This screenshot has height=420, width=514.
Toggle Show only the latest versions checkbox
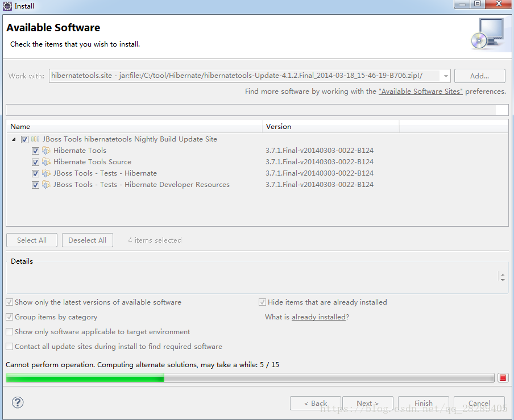click(10, 302)
